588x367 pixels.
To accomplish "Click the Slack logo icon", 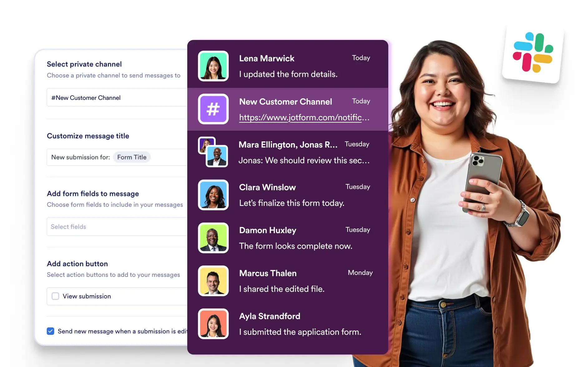I will (x=534, y=54).
